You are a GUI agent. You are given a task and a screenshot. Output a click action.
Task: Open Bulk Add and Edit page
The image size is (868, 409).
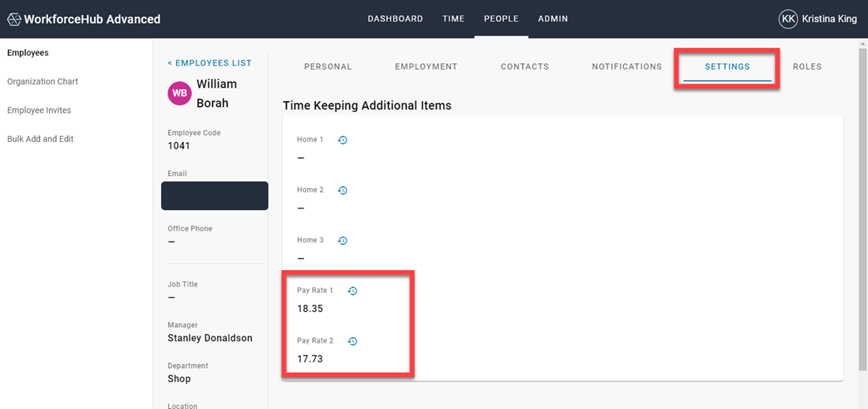coord(40,139)
